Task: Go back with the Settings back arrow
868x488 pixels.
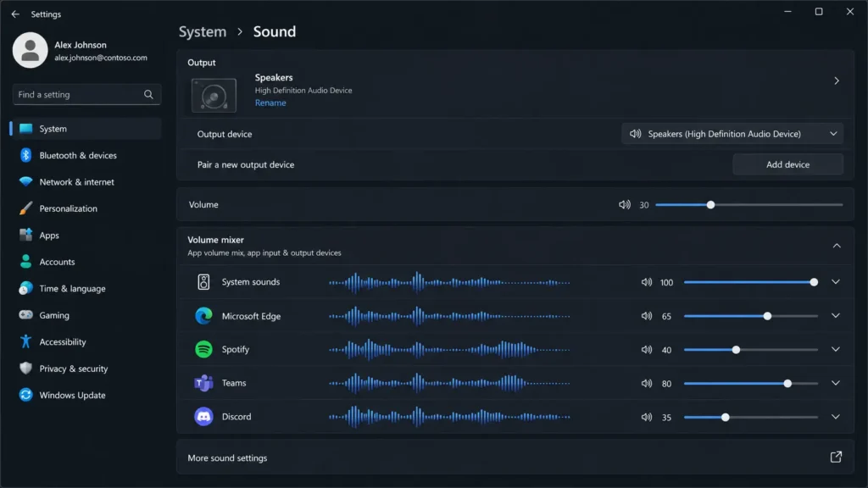Action: 15,14
